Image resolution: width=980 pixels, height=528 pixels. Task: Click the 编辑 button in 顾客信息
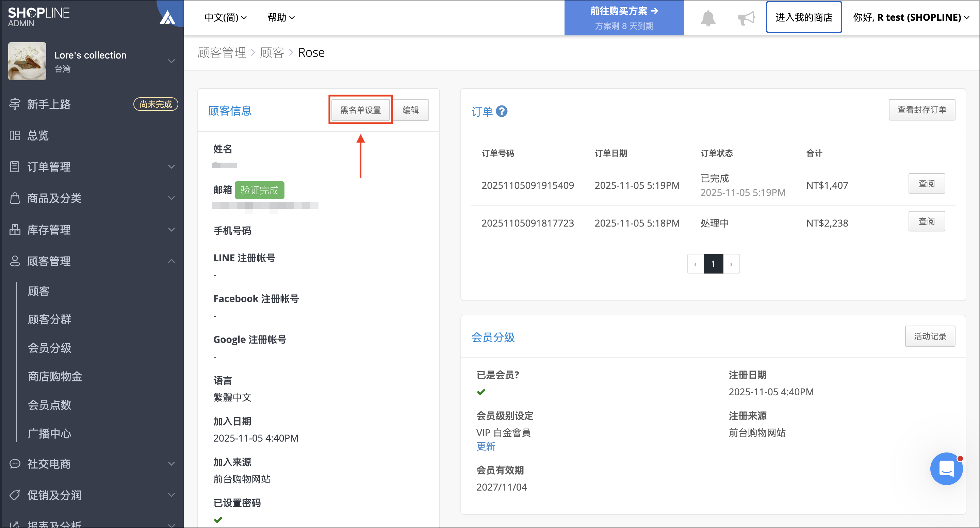[410, 110]
